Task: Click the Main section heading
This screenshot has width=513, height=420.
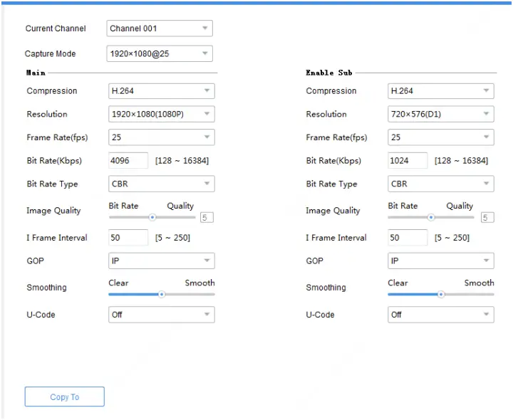Action: (x=36, y=73)
